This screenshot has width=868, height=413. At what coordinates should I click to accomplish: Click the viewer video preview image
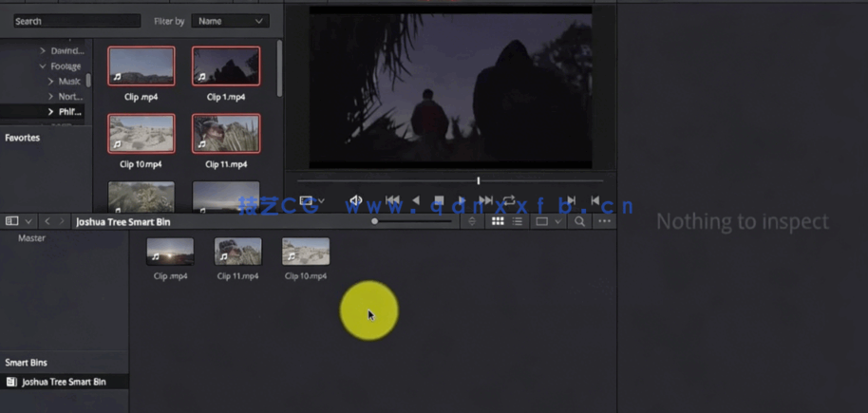(450, 87)
